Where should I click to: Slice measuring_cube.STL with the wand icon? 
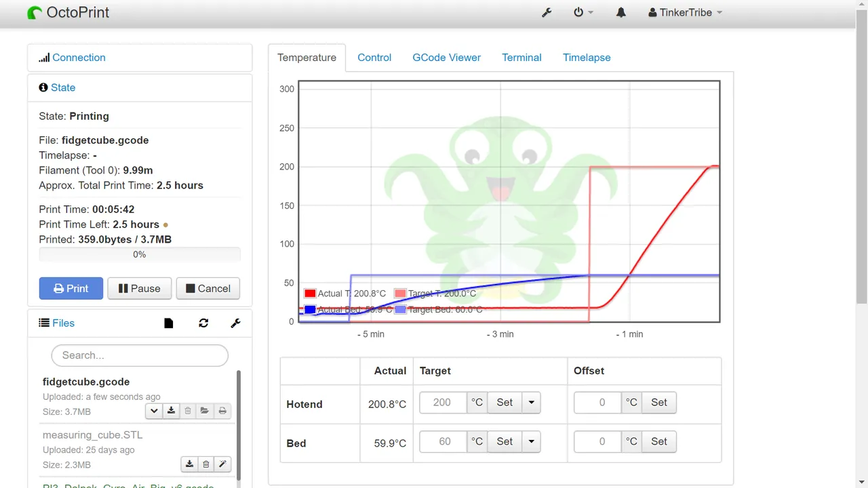point(222,464)
